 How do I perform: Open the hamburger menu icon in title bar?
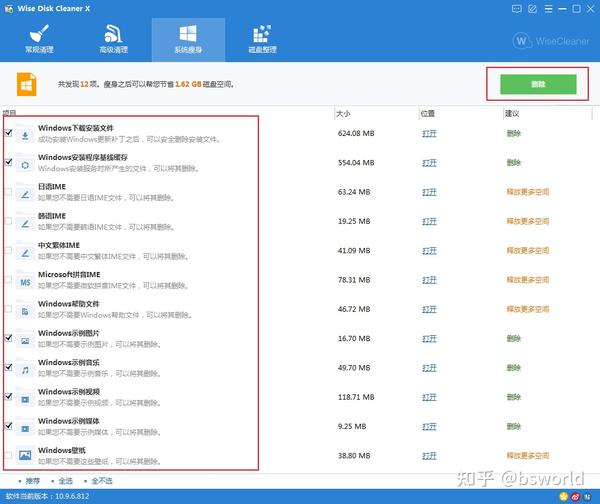tap(548, 9)
